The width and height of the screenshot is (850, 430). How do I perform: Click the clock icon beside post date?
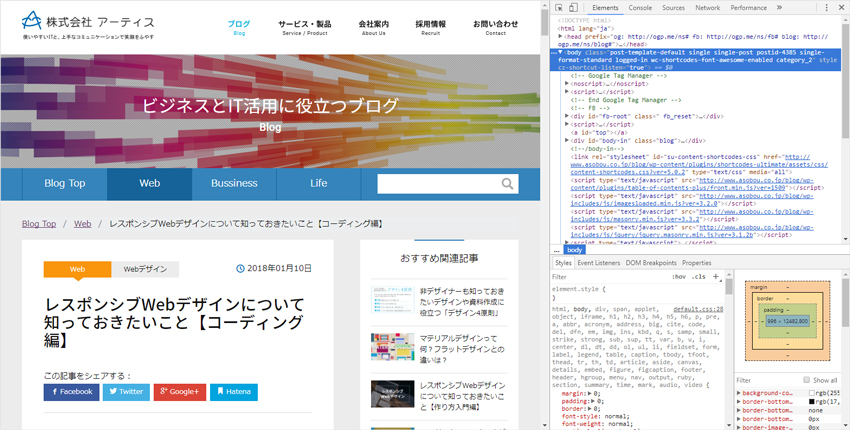click(240, 268)
